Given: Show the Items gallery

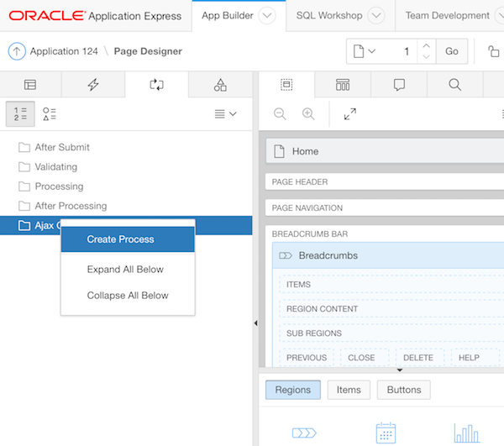Looking at the screenshot, I should [x=349, y=390].
